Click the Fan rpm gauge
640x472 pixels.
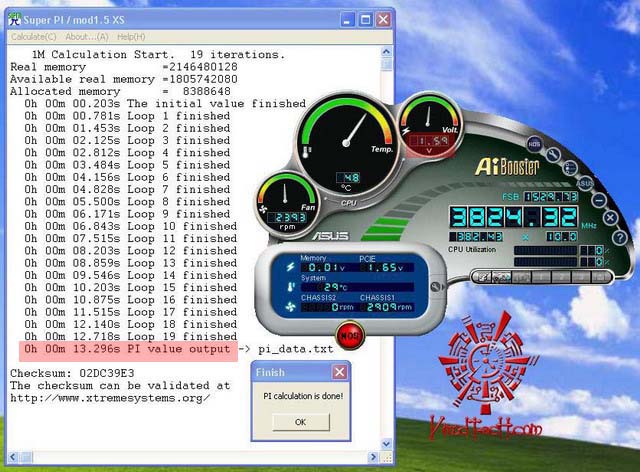point(286,203)
